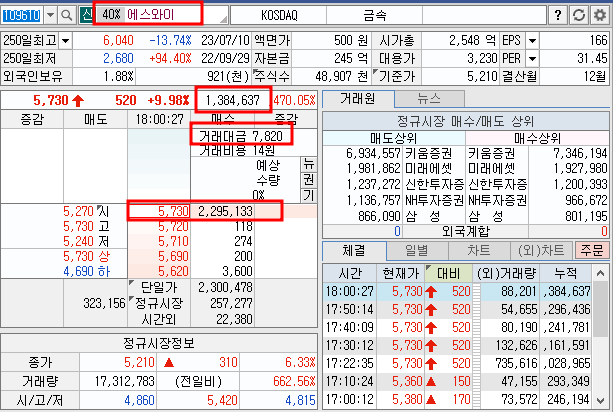Click the 17:00:12 trade row time
The image size is (613, 412).
tap(350, 399)
